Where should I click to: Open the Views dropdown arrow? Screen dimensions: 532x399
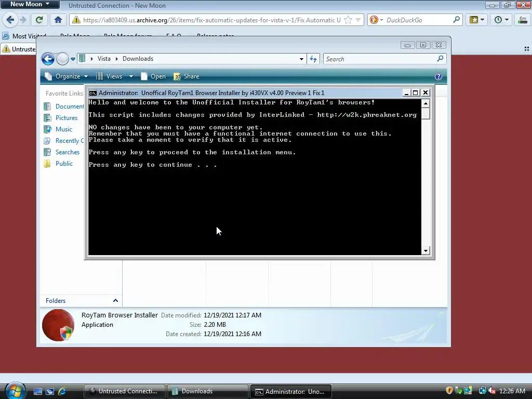[131, 76]
